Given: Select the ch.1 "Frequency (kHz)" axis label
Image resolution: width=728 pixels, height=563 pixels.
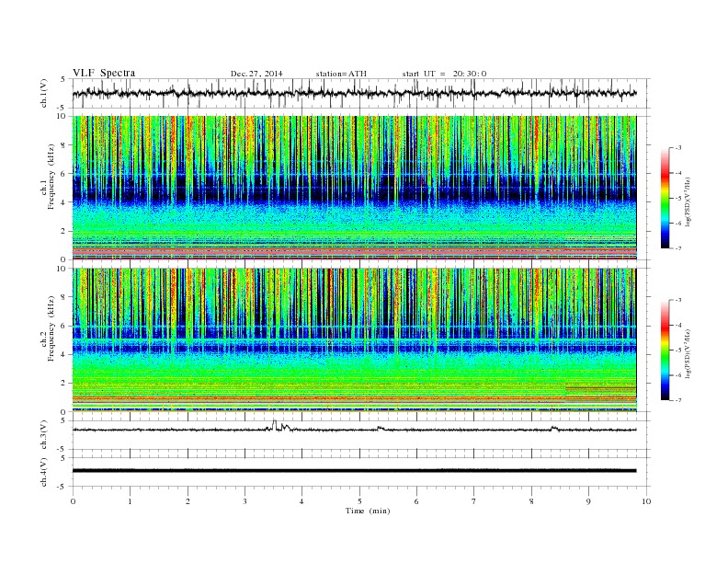Looking at the screenshot, I should coord(51,177).
